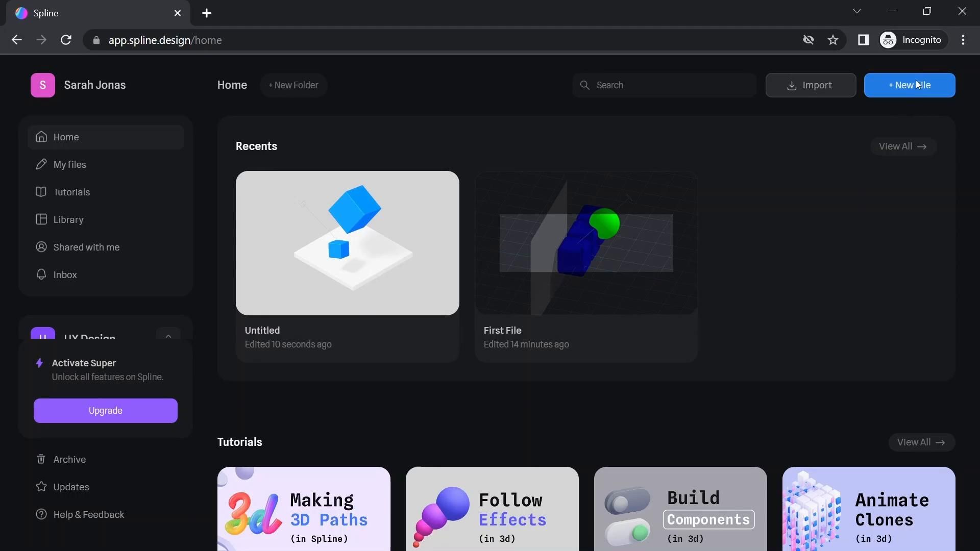Screen dimensions: 980x551
Task: Select the Spline browser tab
Action: click(x=98, y=13)
